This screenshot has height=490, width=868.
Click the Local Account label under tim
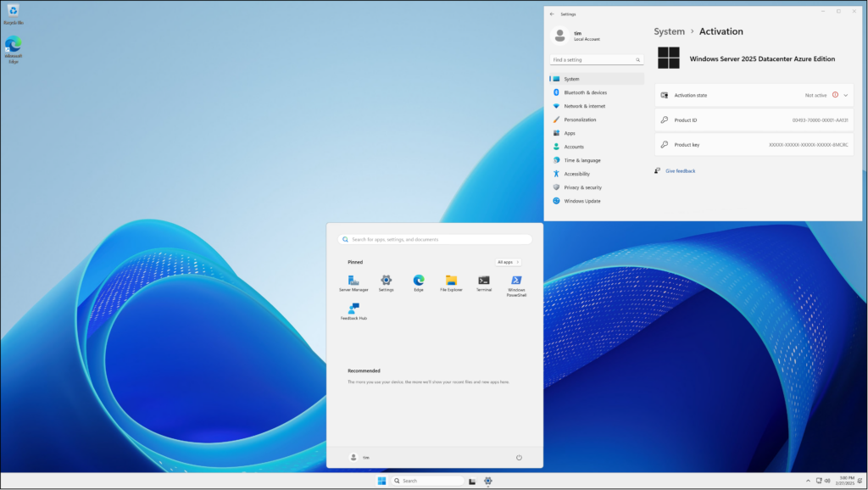click(587, 39)
